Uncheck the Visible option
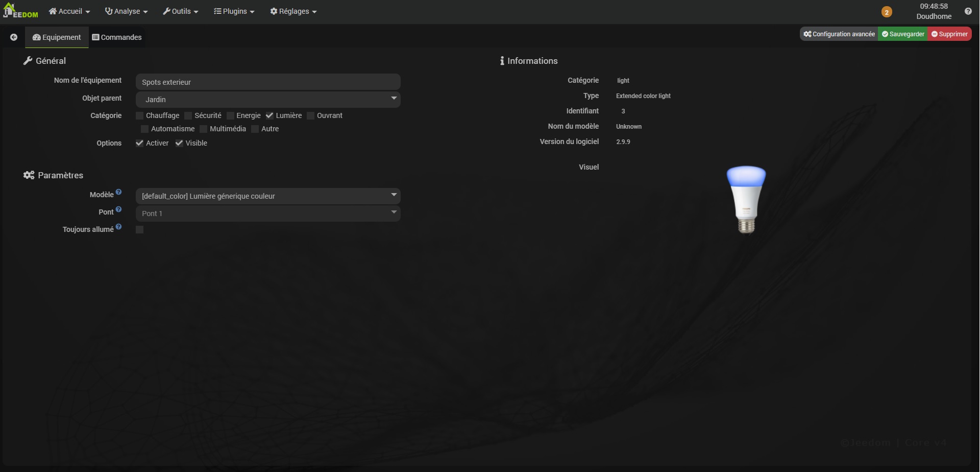The height and width of the screenshot is (472, 980). pyautogui.click(x=179, y=143)
